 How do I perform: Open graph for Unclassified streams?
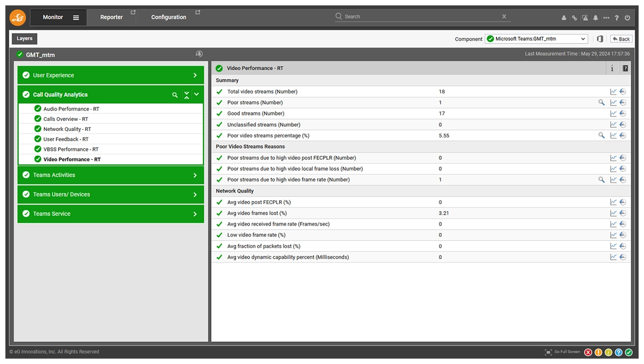613,125
